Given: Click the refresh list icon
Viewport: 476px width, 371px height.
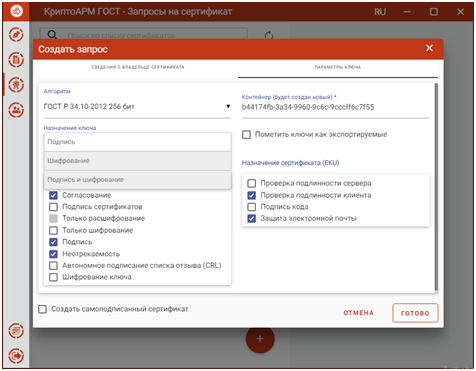Looking at the screenshot, I should click(x=269, y=35).
